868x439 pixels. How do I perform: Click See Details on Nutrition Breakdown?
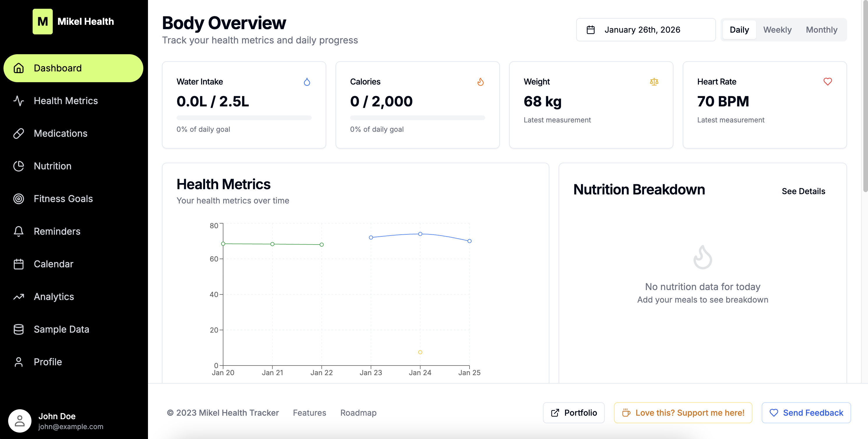coord(804,191)
